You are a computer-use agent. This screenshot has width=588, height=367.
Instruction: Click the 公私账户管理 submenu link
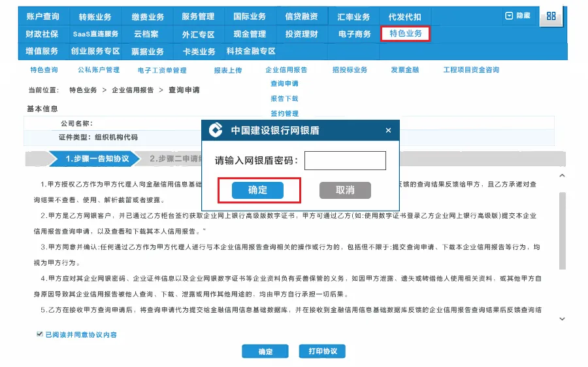point(99,70)
